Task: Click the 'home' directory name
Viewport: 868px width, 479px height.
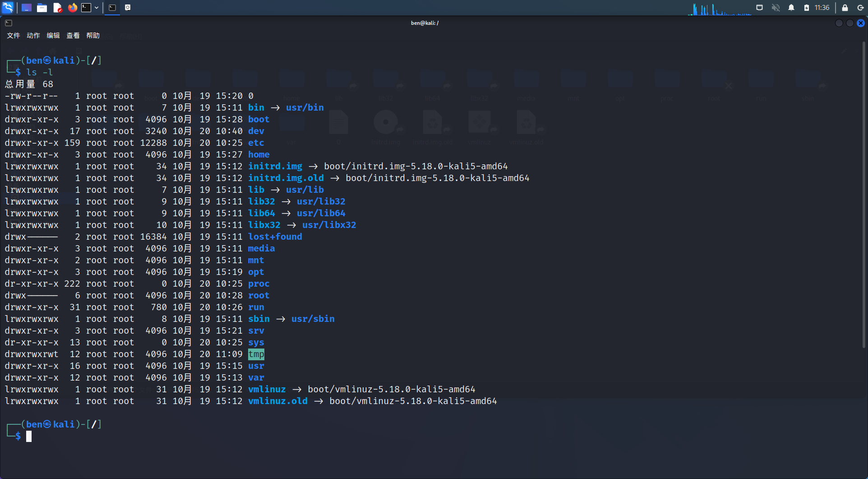Action: [x=259, y=154]
